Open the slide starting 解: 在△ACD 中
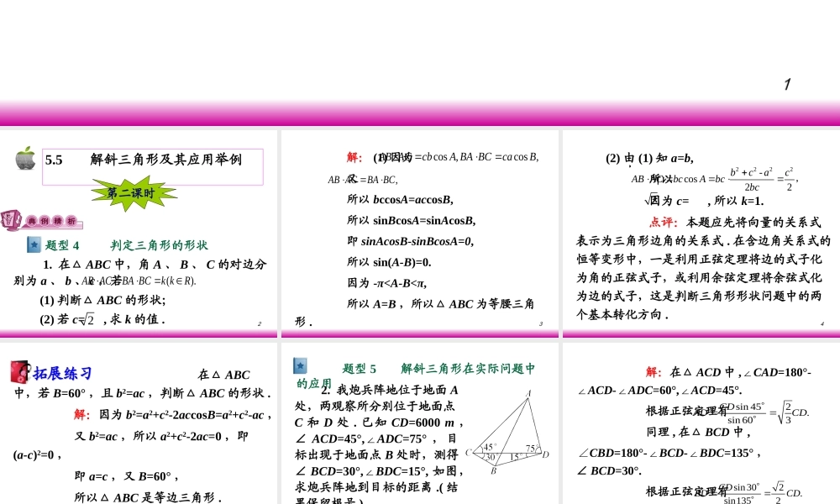The image size is (840, 504). tap(701, 423)
